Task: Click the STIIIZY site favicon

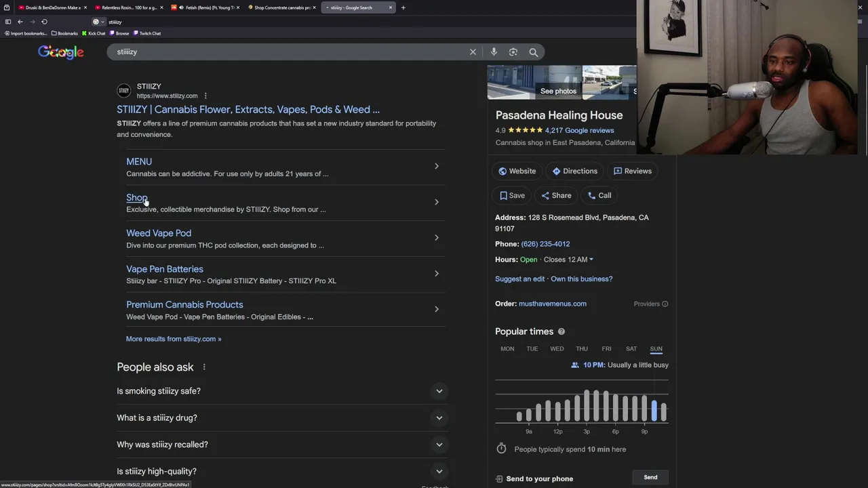Action: (123, 91)
